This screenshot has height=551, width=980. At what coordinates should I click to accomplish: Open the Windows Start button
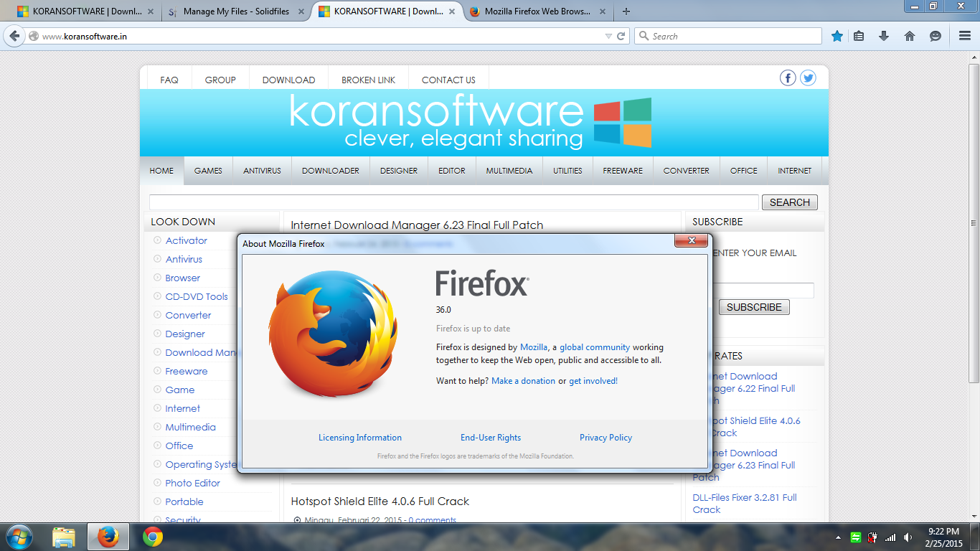19,537
